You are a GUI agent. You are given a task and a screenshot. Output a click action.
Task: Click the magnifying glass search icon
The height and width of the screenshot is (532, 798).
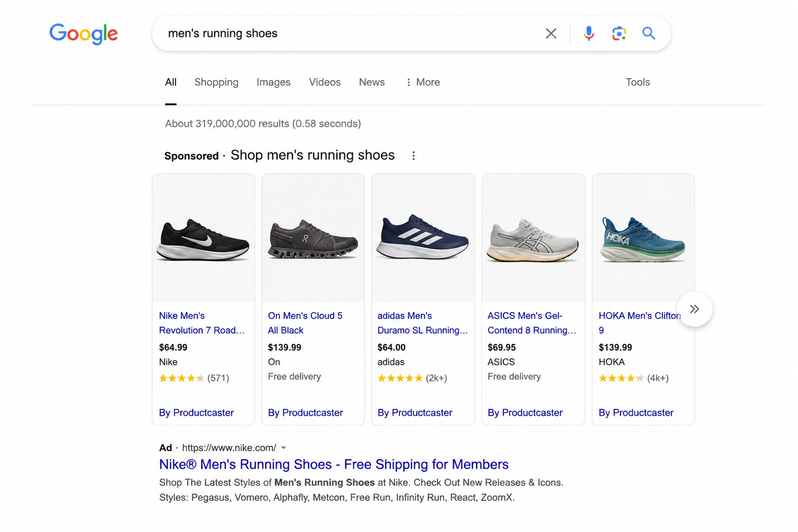point(649,34)
